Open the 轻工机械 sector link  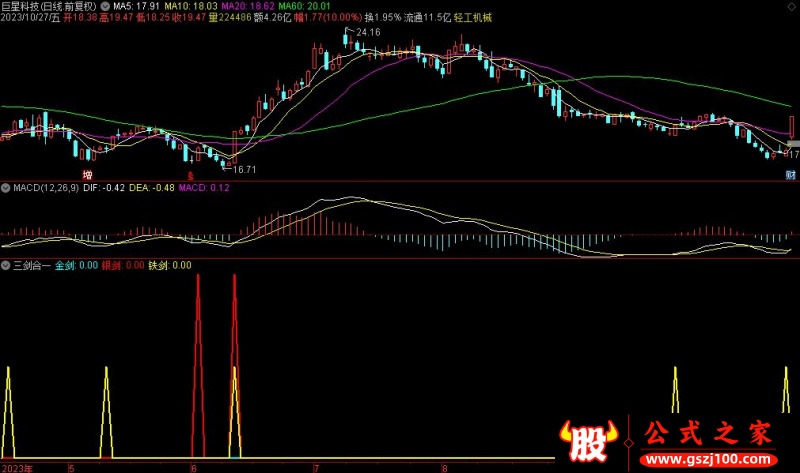(x=473, y=18)
